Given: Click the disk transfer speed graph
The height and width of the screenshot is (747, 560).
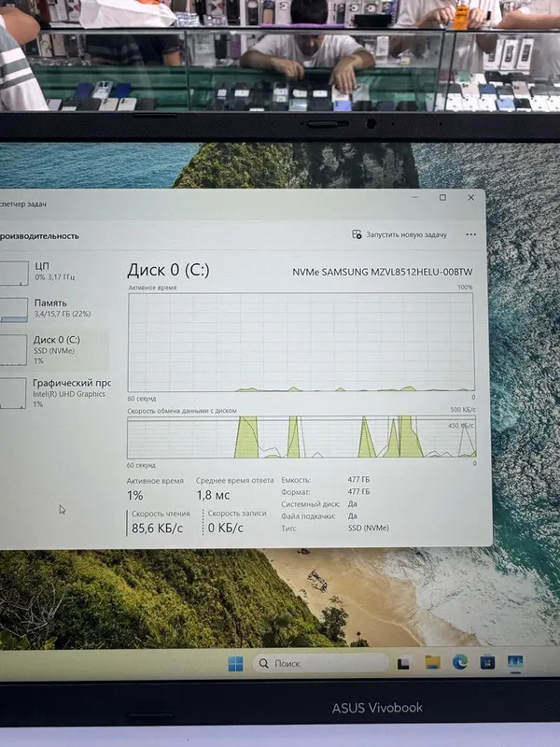Looking at the screenshot, I should point(301,437).
